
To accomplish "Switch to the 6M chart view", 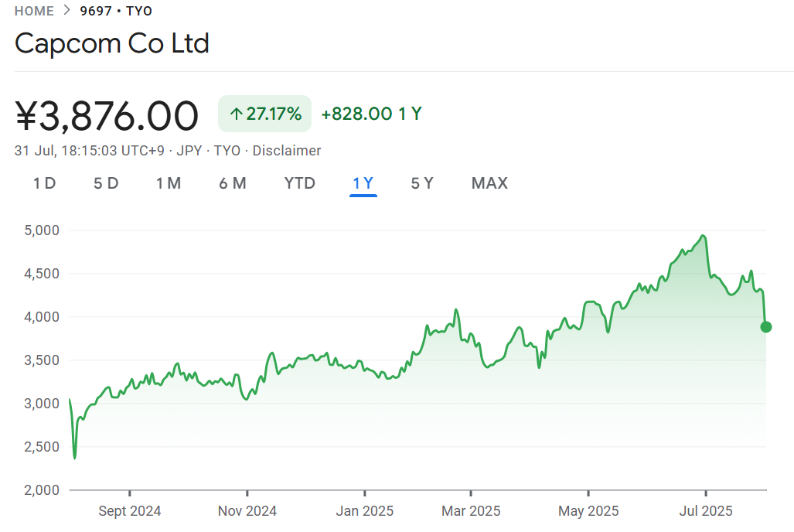I will coord(233,183).
